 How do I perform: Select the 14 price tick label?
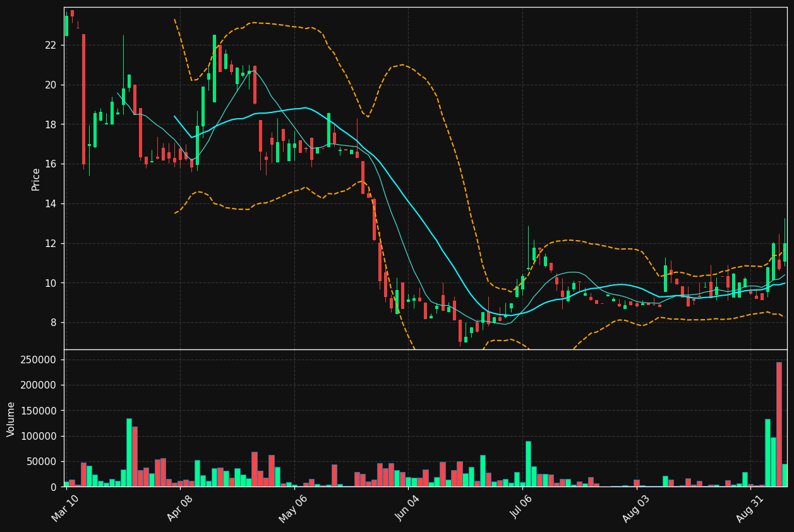click(52, 203)
